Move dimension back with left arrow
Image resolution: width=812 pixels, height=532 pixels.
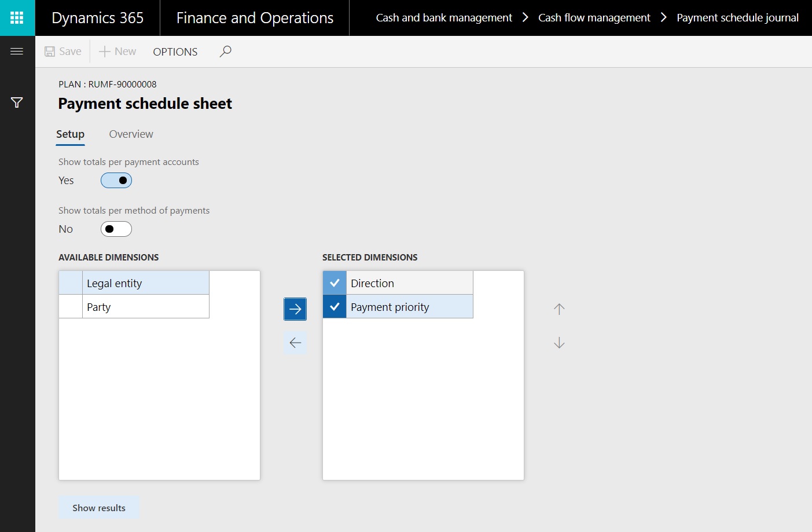(295, 343)
